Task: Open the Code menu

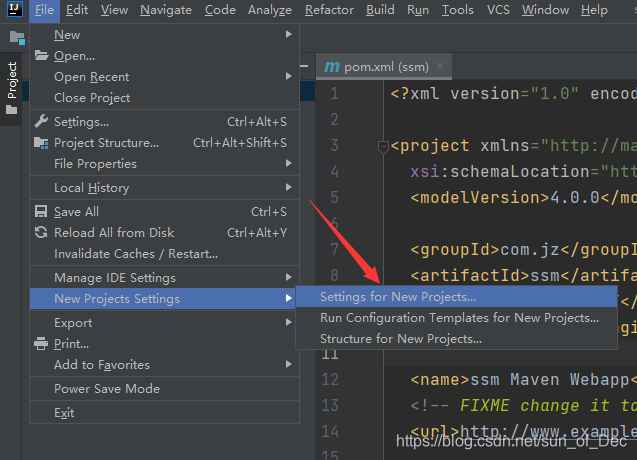Action: [220, 10]
